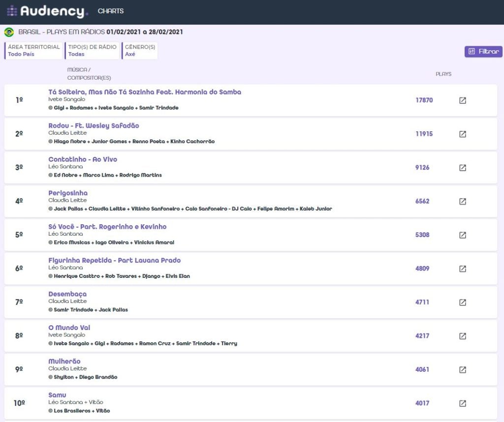Open external link icon for Mulherão

point(462,369)
